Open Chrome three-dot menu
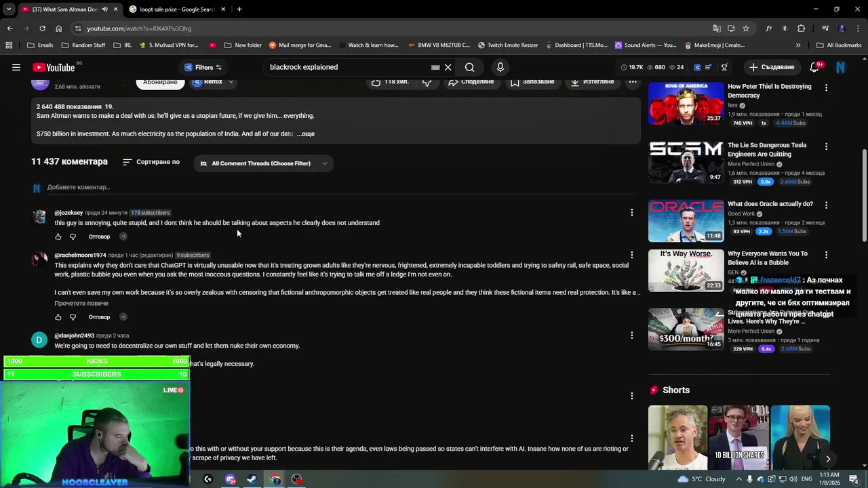Screen dimensions: 868x488 click(859, 28)
